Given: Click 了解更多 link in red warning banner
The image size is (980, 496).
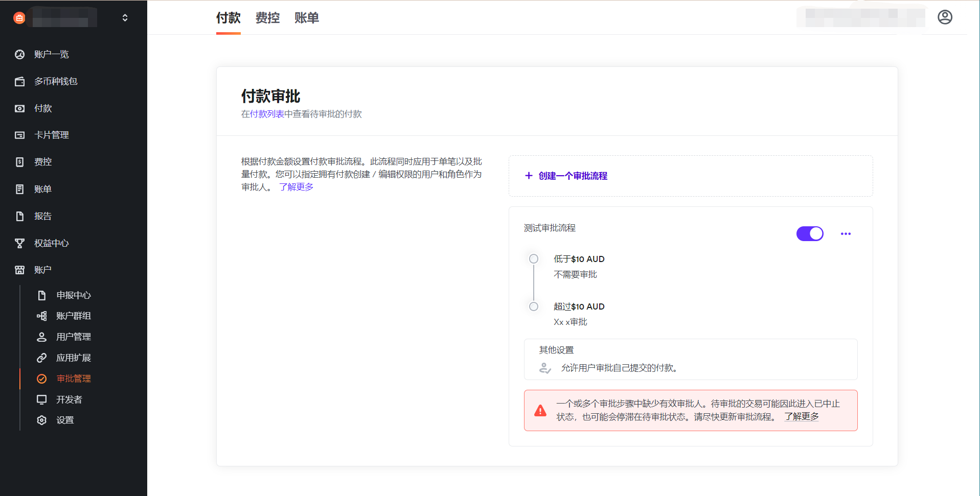Looking at the screenshot, I should coord(802,417).
